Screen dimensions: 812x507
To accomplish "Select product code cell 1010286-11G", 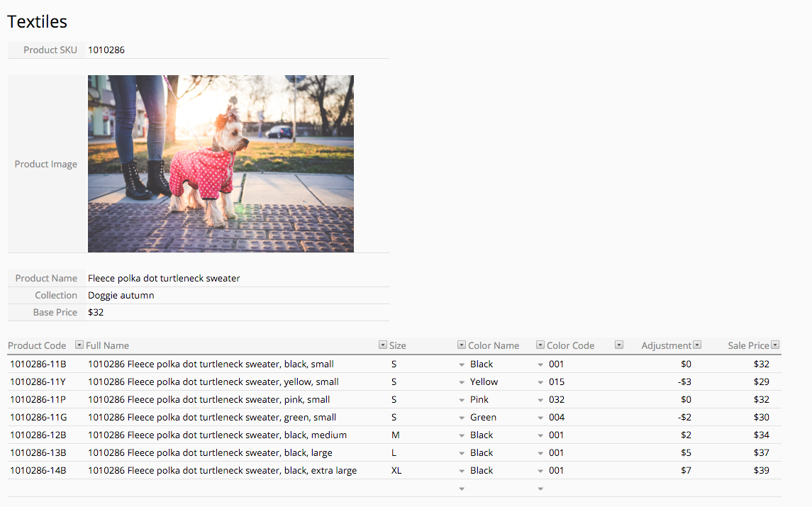I will click(38, 417).
